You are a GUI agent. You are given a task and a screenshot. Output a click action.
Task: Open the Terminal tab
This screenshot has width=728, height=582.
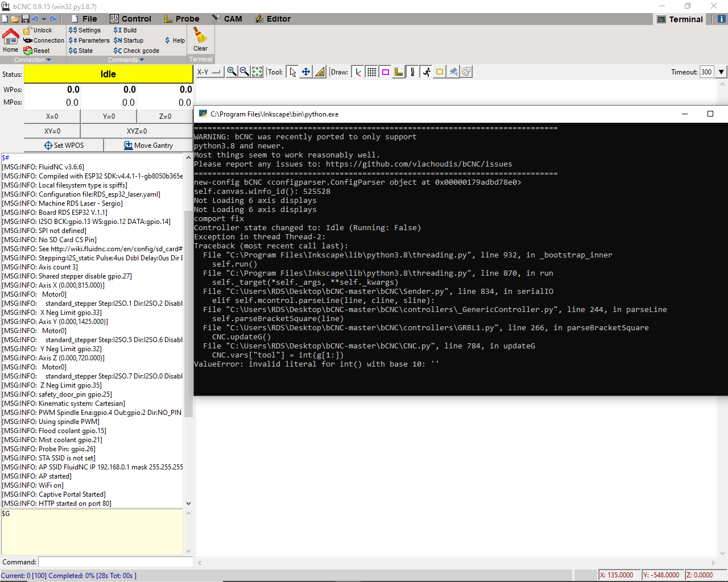(x=685, y=19)
